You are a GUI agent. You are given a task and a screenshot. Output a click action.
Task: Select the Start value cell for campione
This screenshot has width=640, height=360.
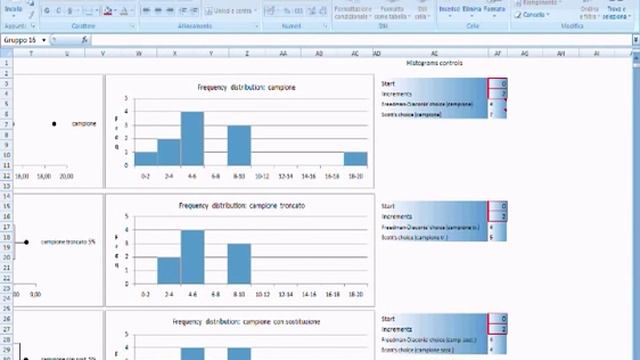[498, 84]
